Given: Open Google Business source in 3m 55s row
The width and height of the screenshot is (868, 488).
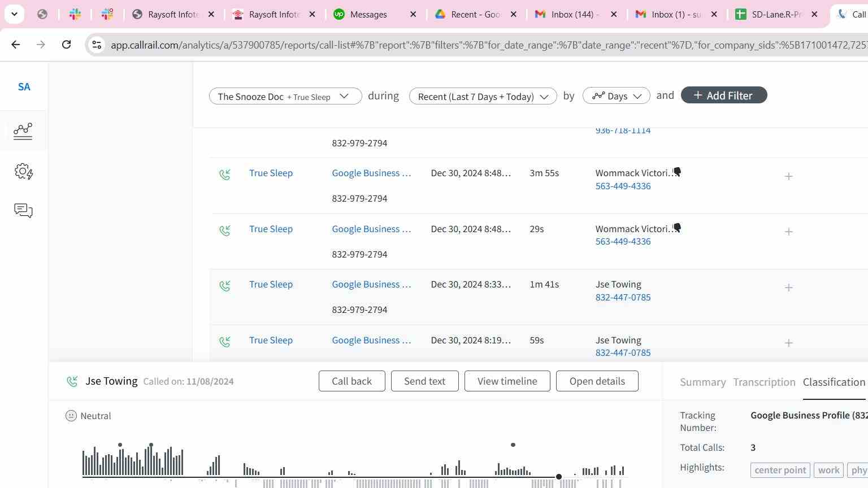Looking at the screenshot, I should pyautogui.click(x=371, y=173).
